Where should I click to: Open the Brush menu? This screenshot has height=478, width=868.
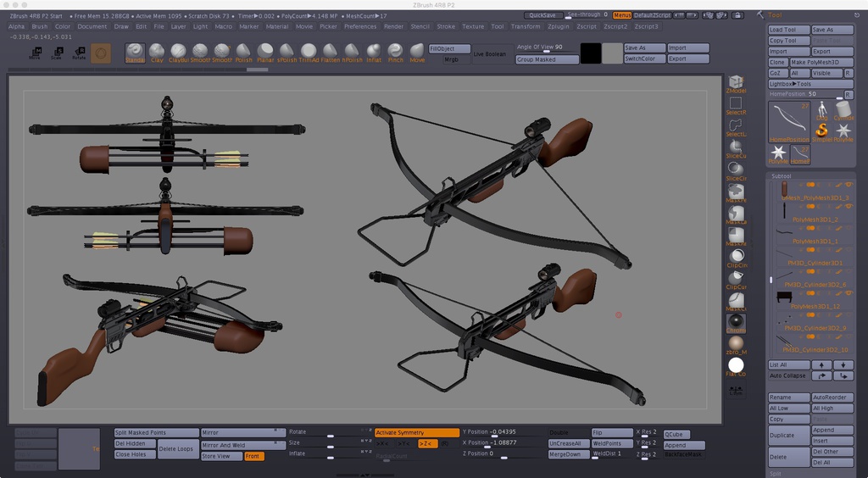click(x=39, y=26)
